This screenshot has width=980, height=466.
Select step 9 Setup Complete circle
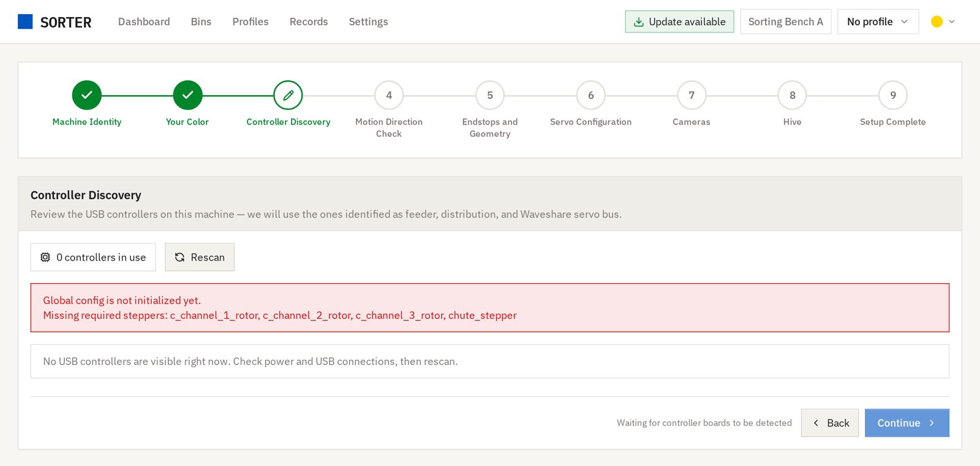893,95
